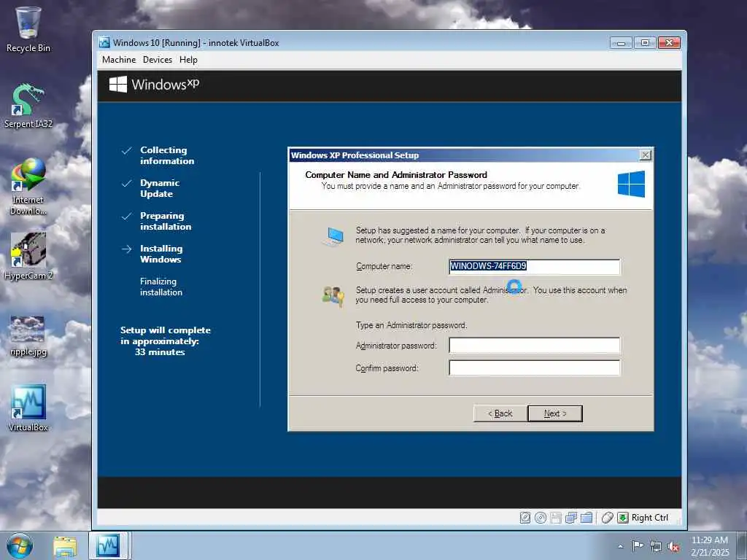Click the Installing Windows setup step
747x560 pixels.
tap(161, 254)
